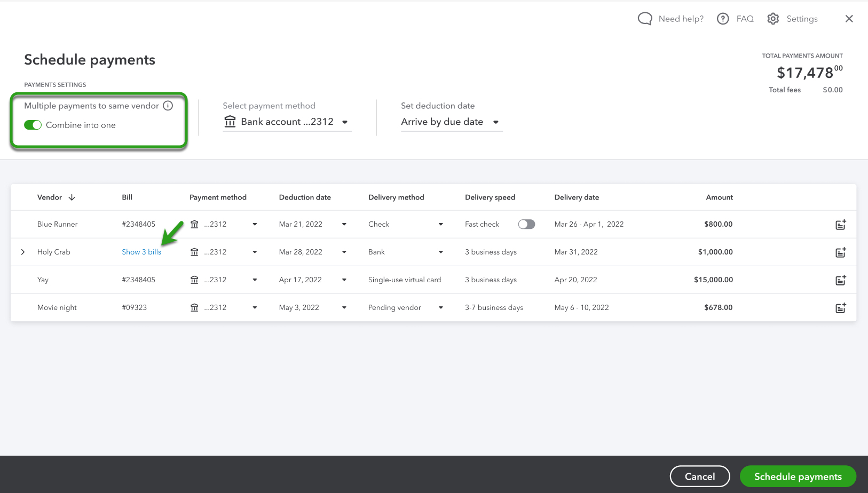The image size is (868, 493).
Task: Sort by Vendor column arrow
Action: coord(72,197)
